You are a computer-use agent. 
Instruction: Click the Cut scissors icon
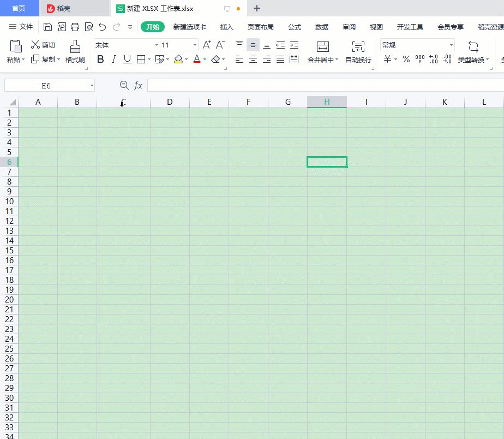(x=35, y=45)
